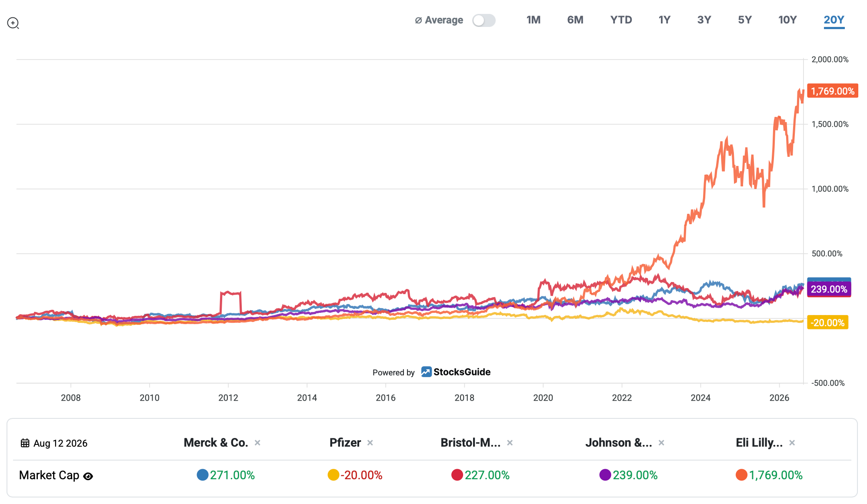Click the yellow Pfizer color dot
Viewport: 867px width, 504px height.
click(333, 475)
